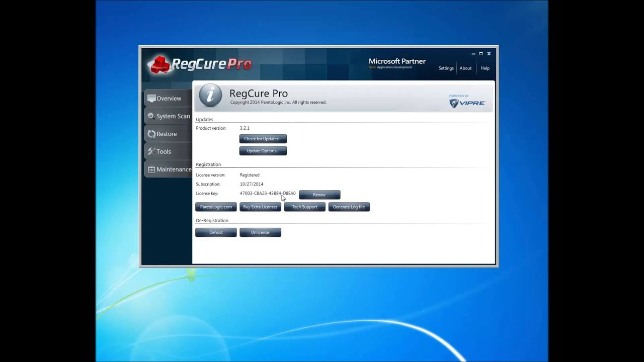Minimize the RegCure Pro window

[473, 54]
